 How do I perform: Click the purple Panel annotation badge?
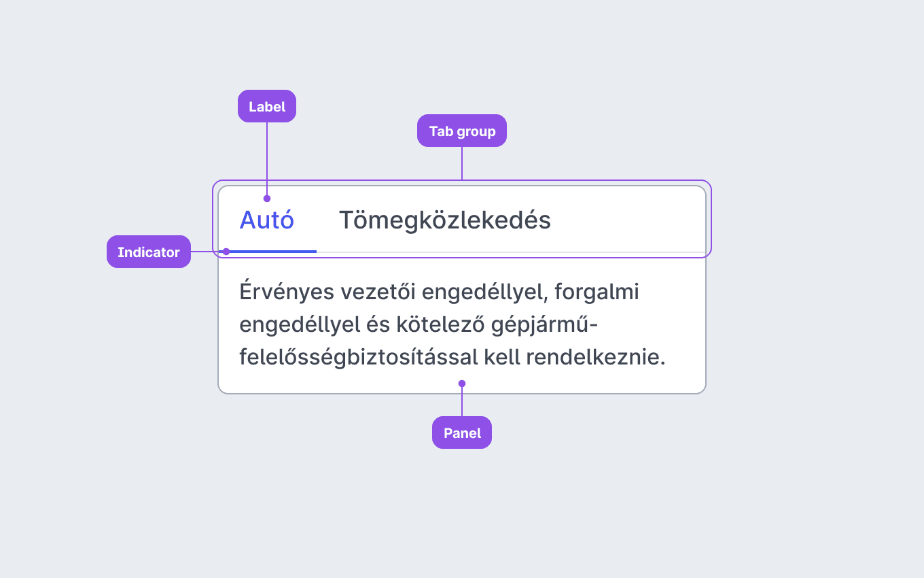coord(462,432)
